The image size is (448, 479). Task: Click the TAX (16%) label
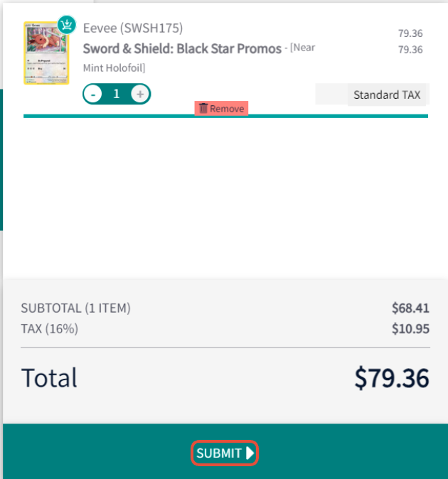(x=50, y=329)
